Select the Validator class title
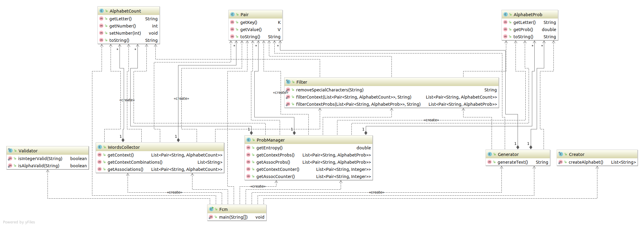 pyautogui.click(x=28, y=151)
